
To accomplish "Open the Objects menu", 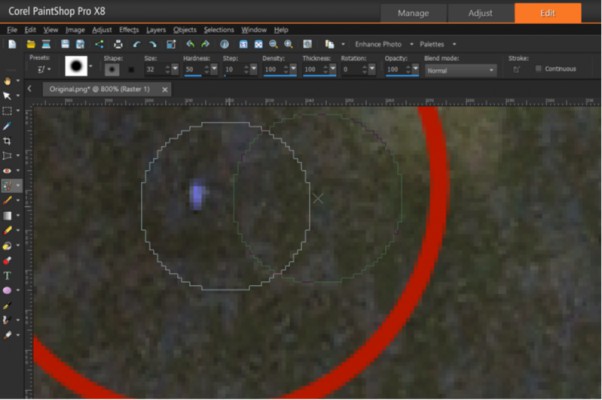I will (x=185, y=30).
